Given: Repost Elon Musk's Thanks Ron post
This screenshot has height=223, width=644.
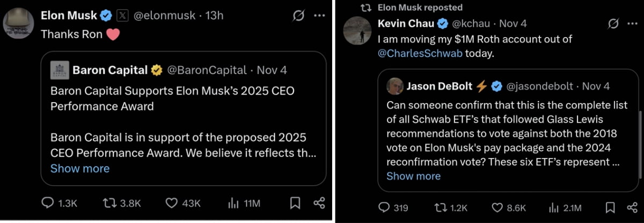Looking at the screenshot, I should pos(109,203).
